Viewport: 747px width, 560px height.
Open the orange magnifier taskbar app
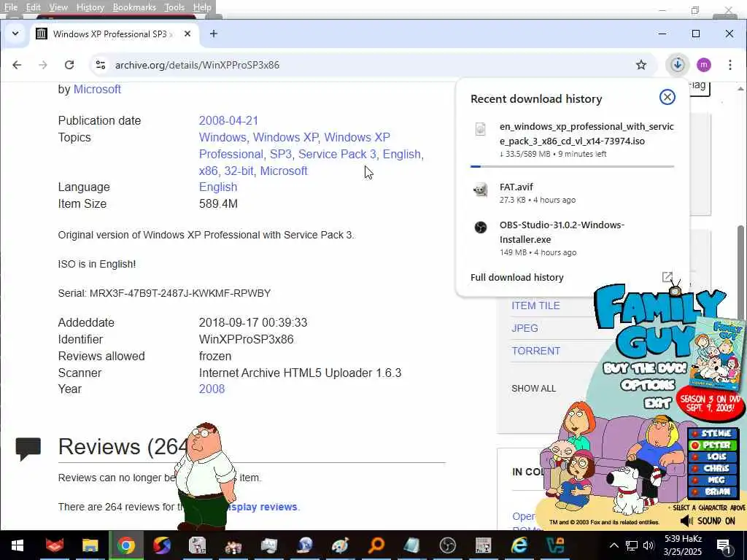coord(376,545)
